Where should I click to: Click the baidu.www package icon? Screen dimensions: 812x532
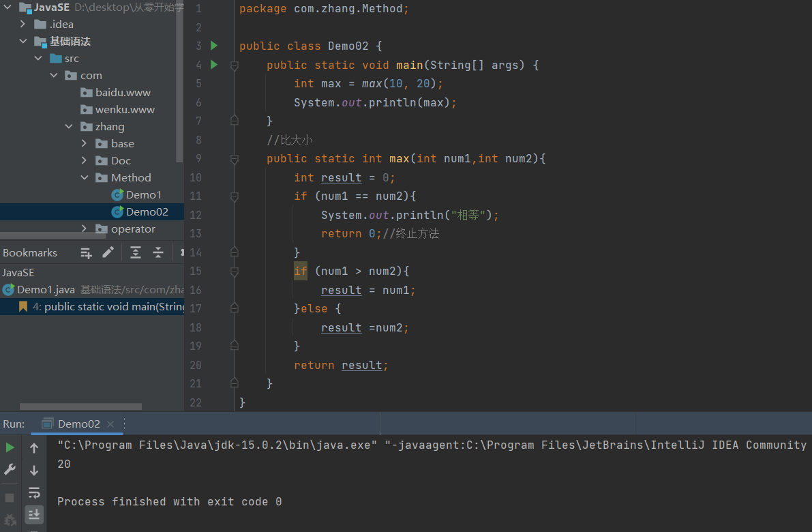click(x=87, y=93)
